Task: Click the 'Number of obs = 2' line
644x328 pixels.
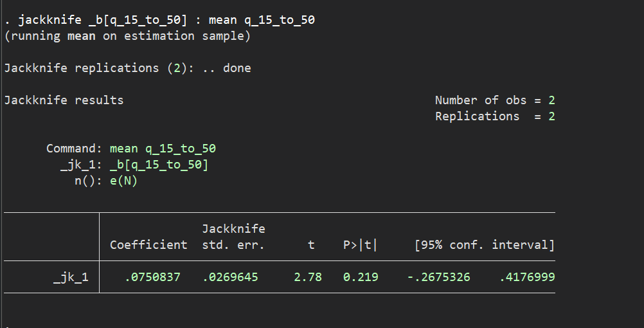Action: (494, 100)
